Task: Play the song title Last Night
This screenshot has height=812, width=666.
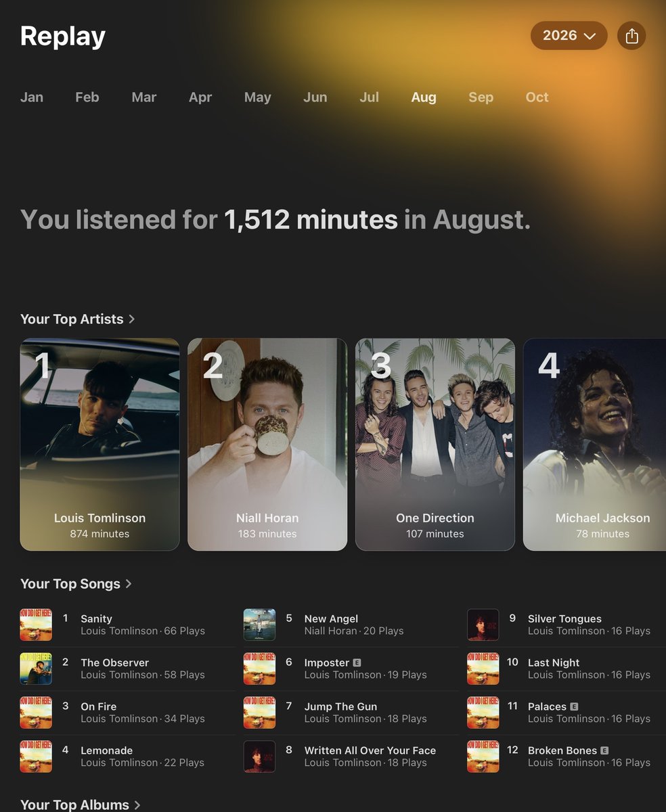Action: (554, 662)
